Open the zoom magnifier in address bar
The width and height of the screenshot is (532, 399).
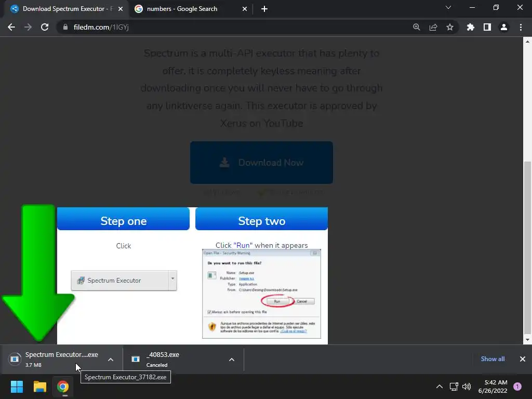click(x=416, y=27)
